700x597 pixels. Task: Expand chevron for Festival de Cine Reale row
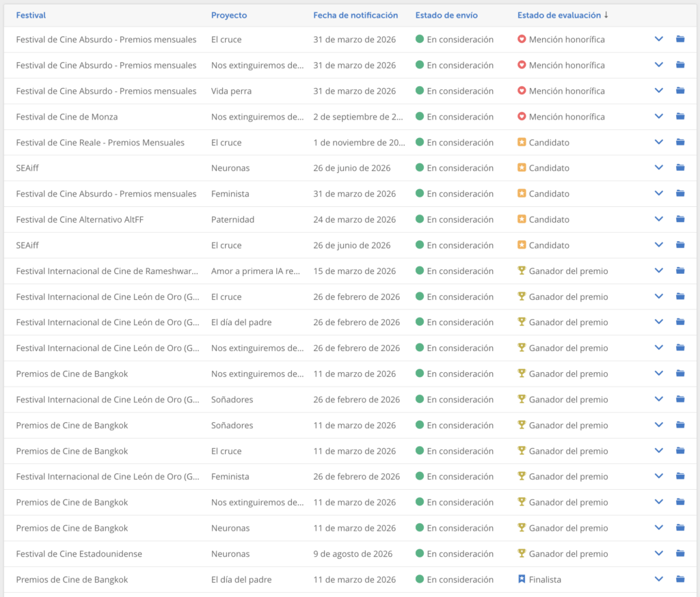(x=659, y=142)
